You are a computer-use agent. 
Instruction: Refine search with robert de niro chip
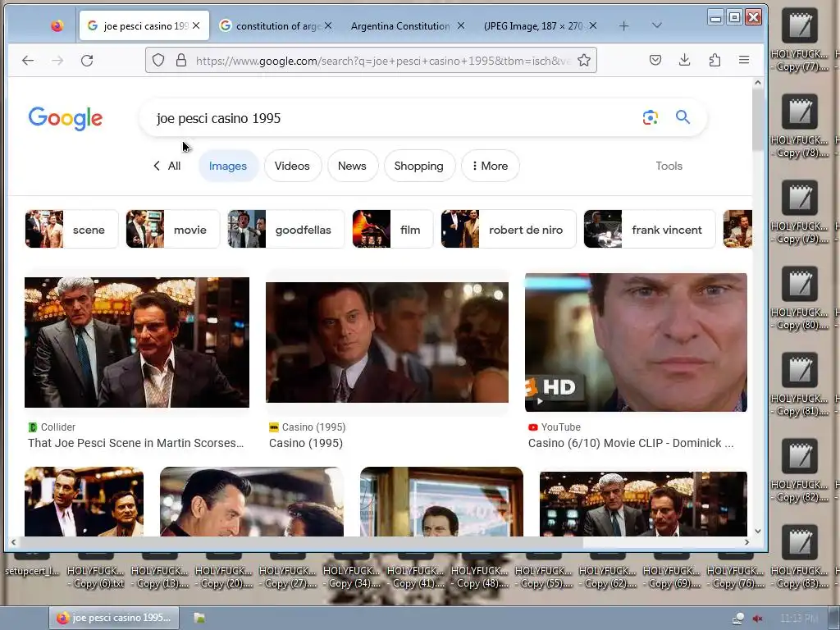[x=508, y=230]
